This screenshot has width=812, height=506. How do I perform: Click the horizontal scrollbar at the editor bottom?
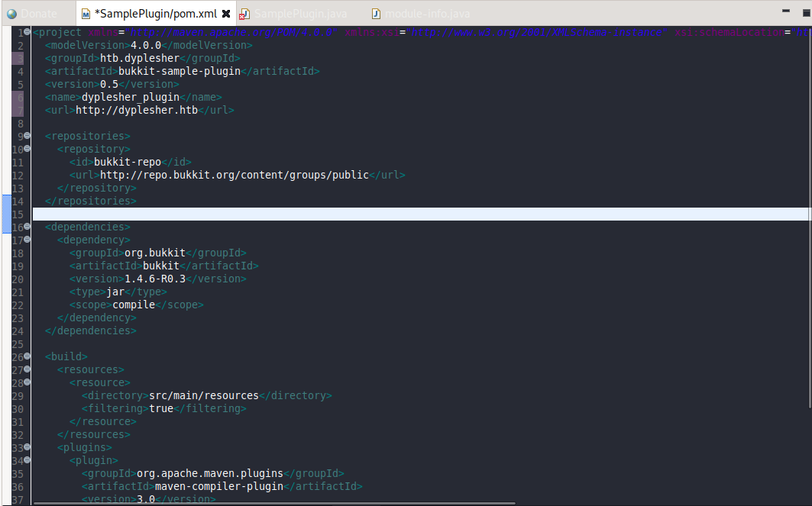coord(275,502)
